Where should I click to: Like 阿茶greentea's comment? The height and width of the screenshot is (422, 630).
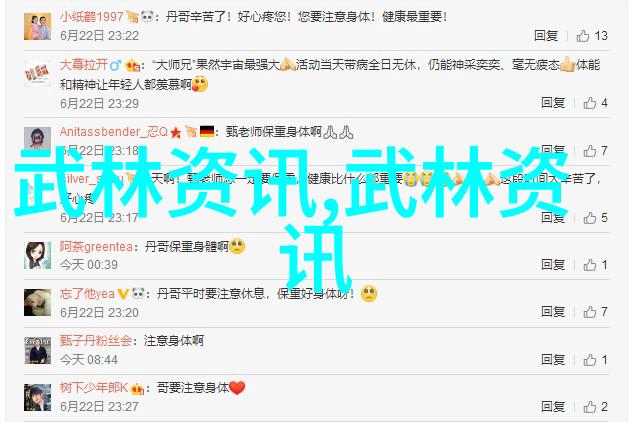(595, 264)
